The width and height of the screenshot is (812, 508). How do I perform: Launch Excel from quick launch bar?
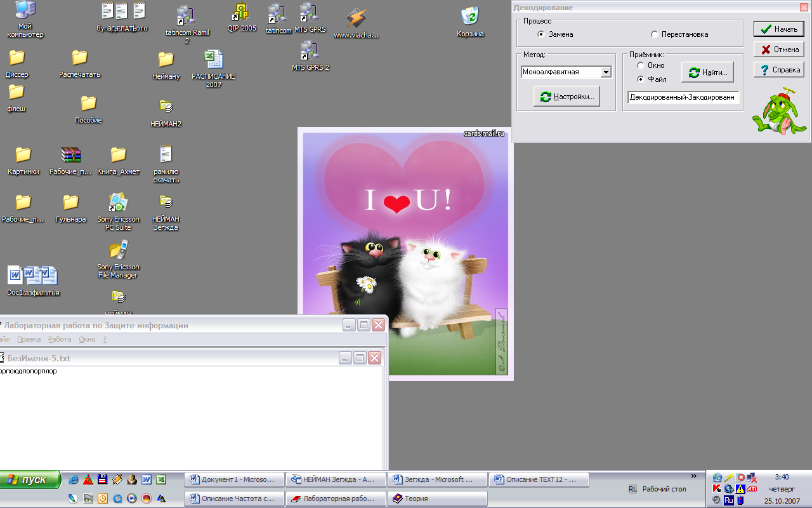pos(161,480)
